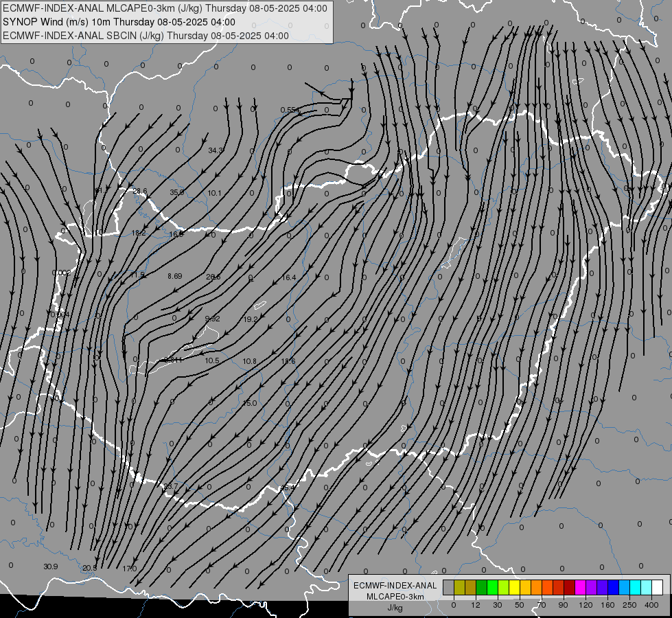The width and height of the screenshot is (672, 618).
Task: Click the legend scale label '120'
Action: click(586, 605)
